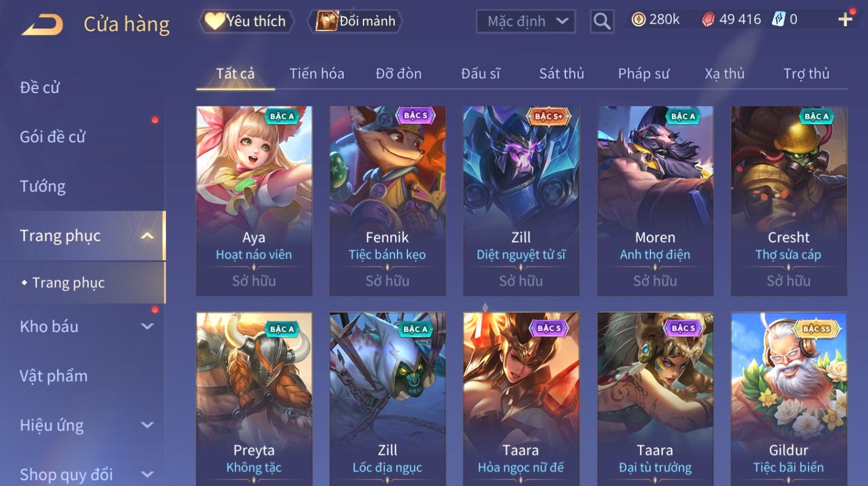The height and width of the screenshot is (486, 868).
Task: Switch to the Tiến hóa tab
Action: (317, 73)
